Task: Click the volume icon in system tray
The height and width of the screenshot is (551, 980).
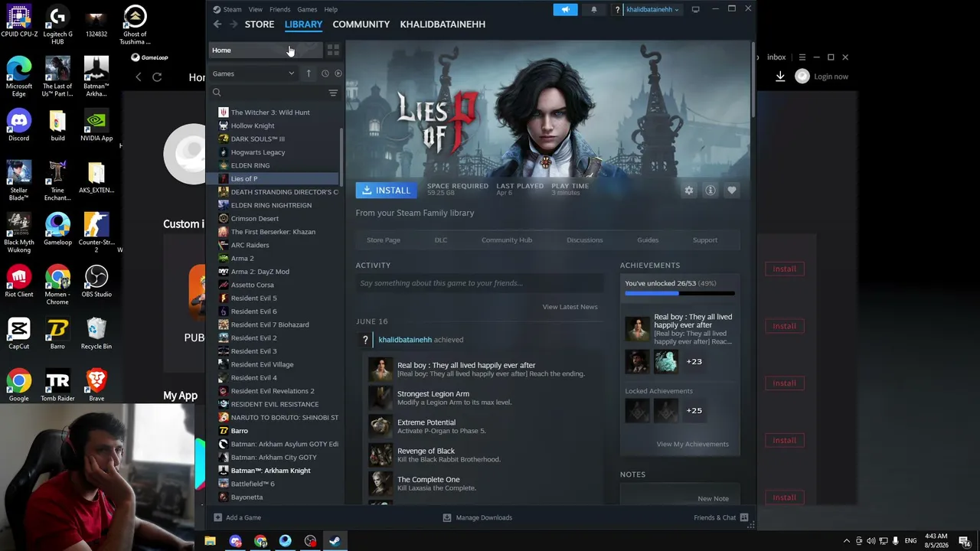Action: click(871, 541)
